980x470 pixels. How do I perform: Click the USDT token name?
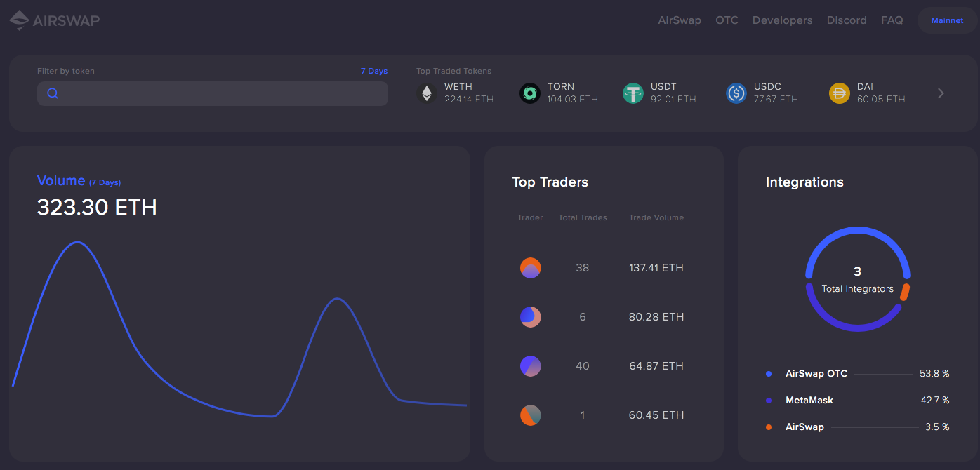pos(663,87)
